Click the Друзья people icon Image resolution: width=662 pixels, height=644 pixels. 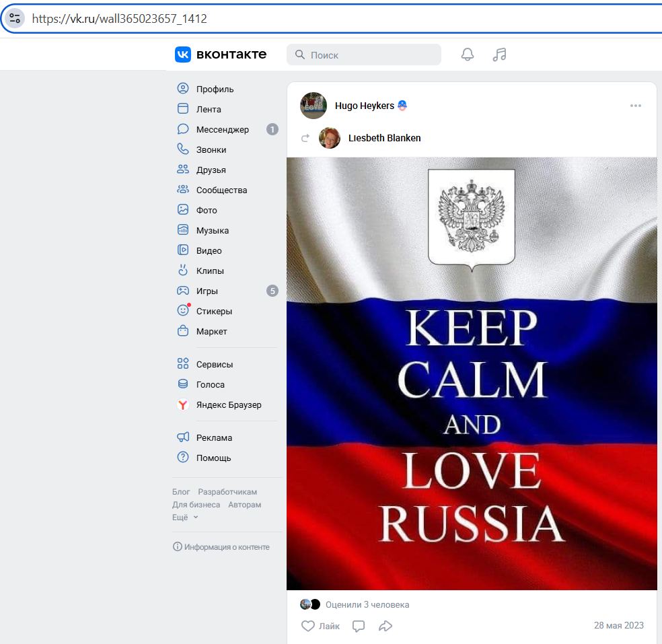click(x=183, y=170)
